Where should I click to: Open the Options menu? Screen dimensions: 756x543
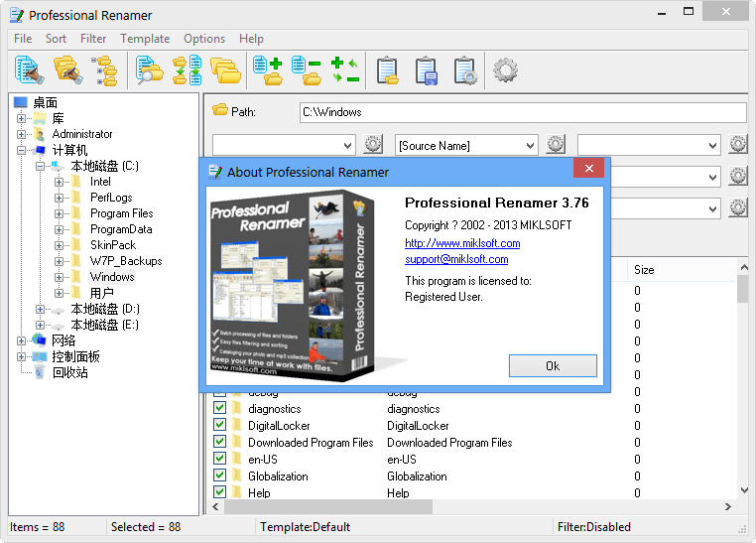pyautogui.click(x=204, y=39)
